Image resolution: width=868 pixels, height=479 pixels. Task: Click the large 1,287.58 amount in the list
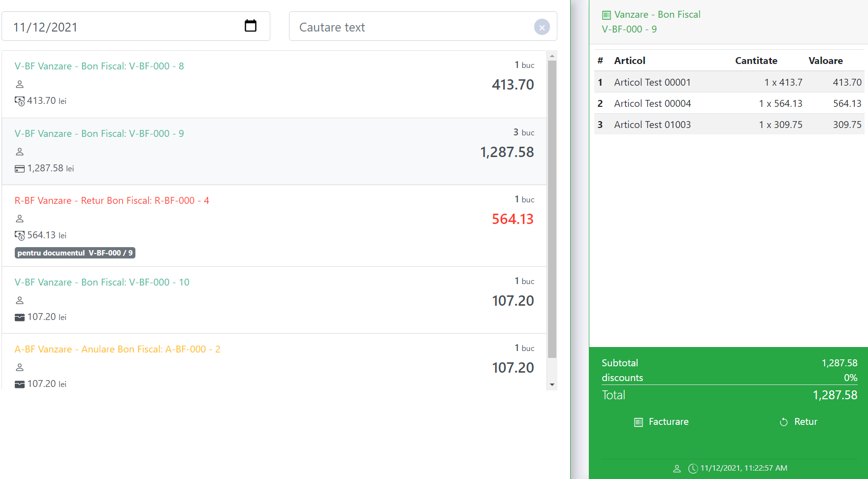[507, 152]
